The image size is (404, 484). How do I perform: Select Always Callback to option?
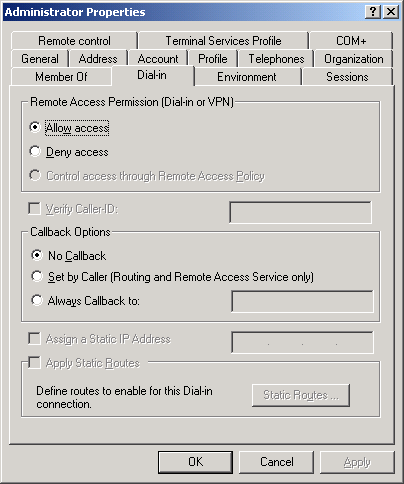click(37, 300)
